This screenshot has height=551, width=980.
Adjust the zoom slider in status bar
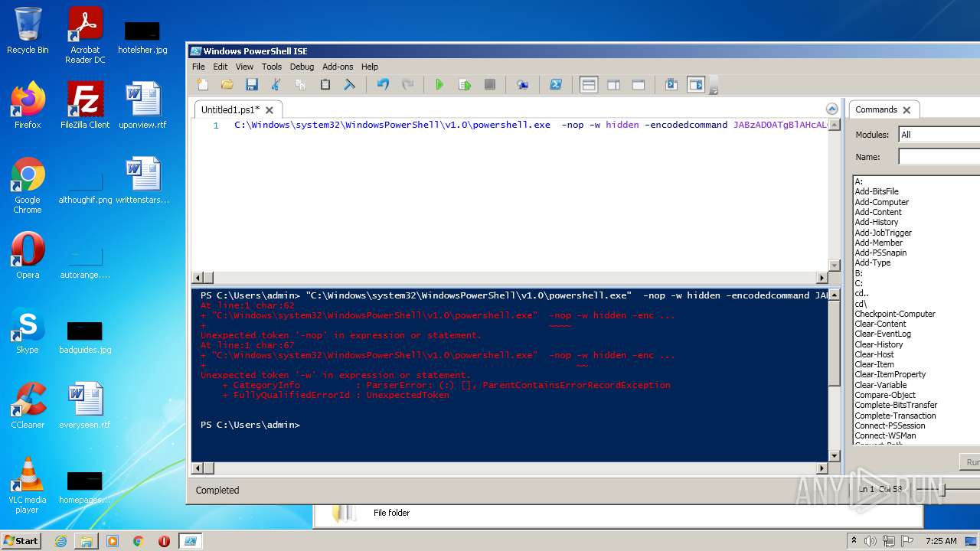pyautogui.click(x=944, y=490)
